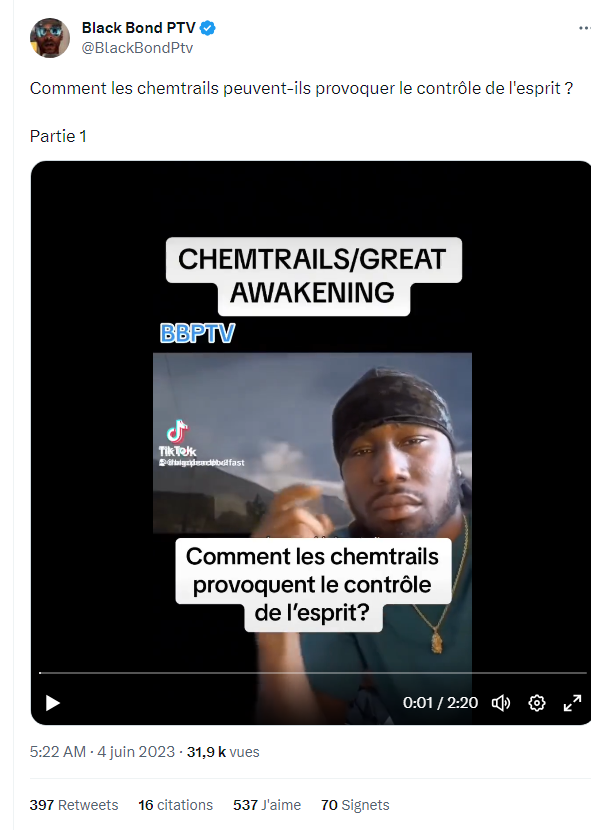Open the tweet's more options menu
The width and height of the screenshot is (591, 830).
584,28
